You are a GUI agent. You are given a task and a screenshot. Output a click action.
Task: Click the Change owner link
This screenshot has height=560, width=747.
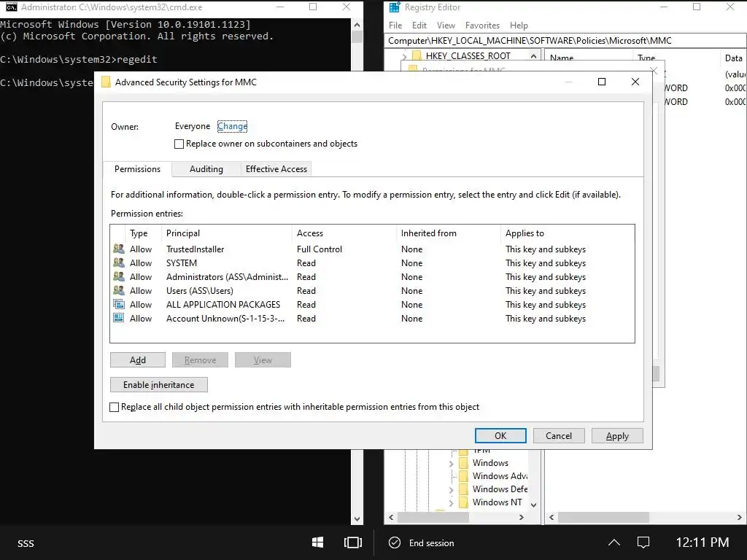232,126
